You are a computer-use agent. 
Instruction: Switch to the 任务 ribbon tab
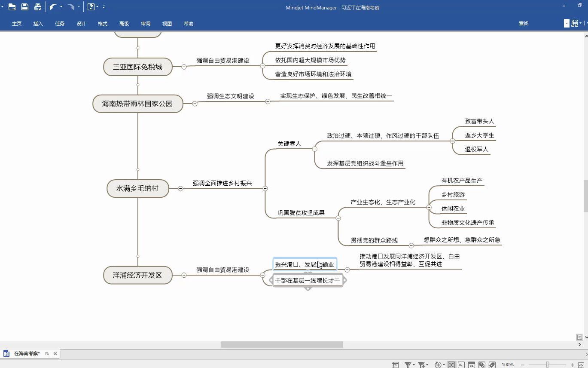point(60,24)
